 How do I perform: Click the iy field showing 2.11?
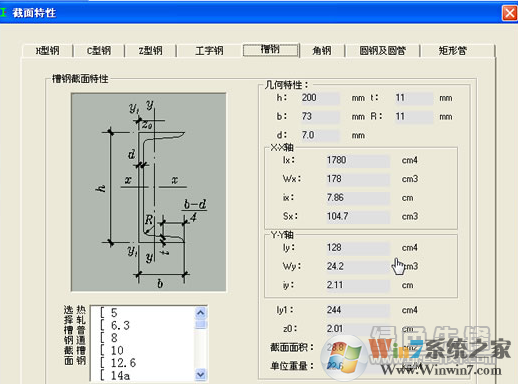coord(357,285)
